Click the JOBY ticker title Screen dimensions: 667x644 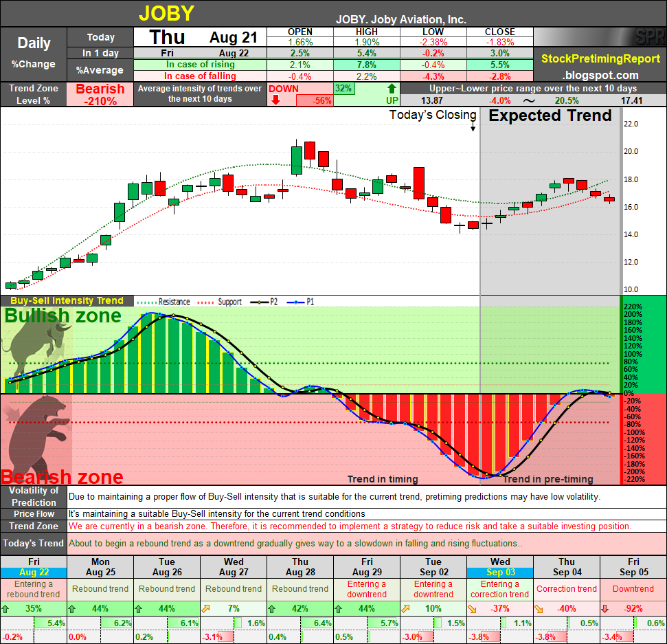coord(167,14)
